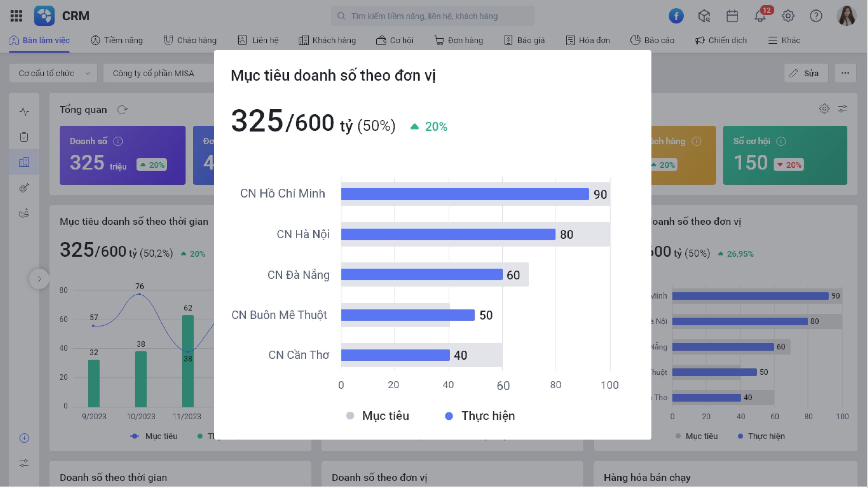Click the add plus icon in sidebar

click(24, 438)
